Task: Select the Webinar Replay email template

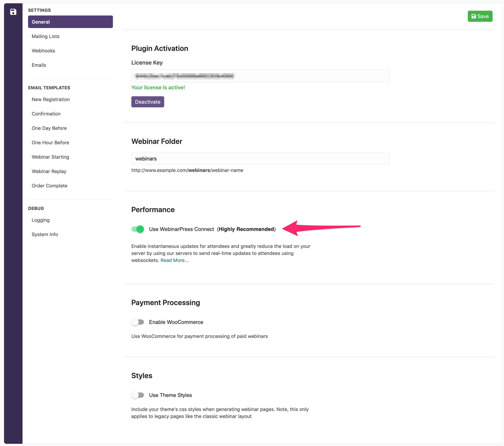Action: (x=49, y=171)
